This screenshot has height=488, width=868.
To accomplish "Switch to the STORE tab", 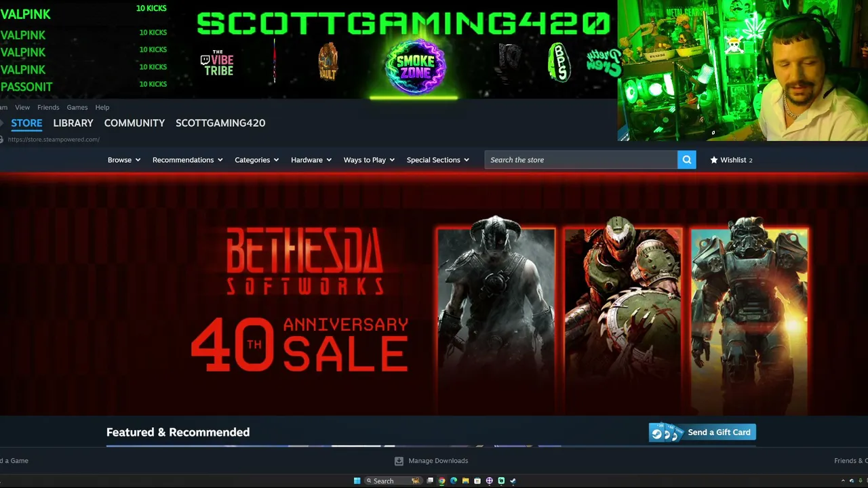I will (26, 123).
